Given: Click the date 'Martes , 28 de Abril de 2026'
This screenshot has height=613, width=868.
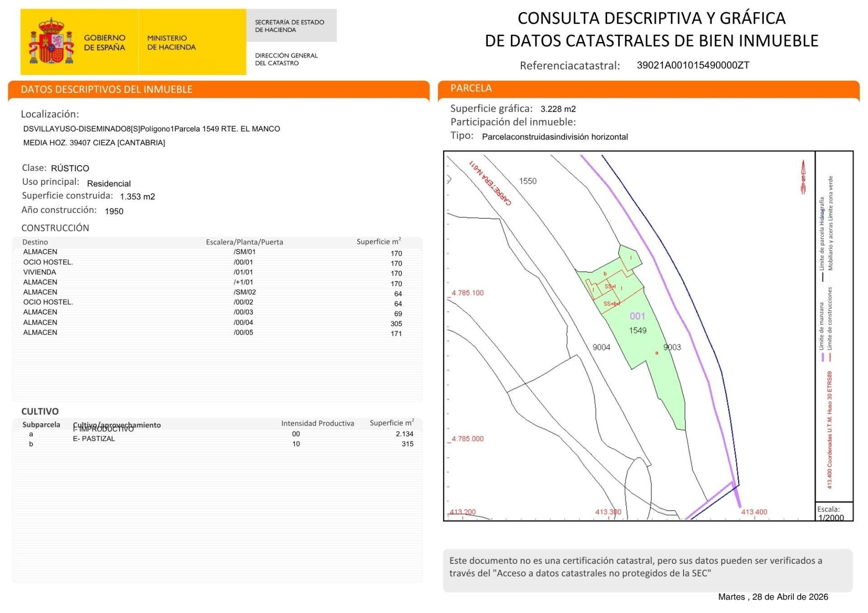Looking at the screenshot, I should coord(773,597).
